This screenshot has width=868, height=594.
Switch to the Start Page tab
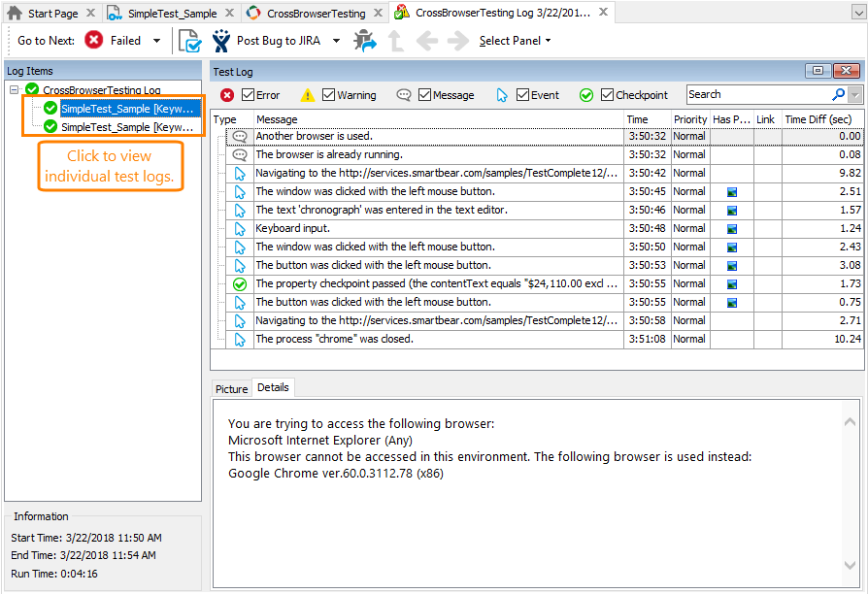52,13
